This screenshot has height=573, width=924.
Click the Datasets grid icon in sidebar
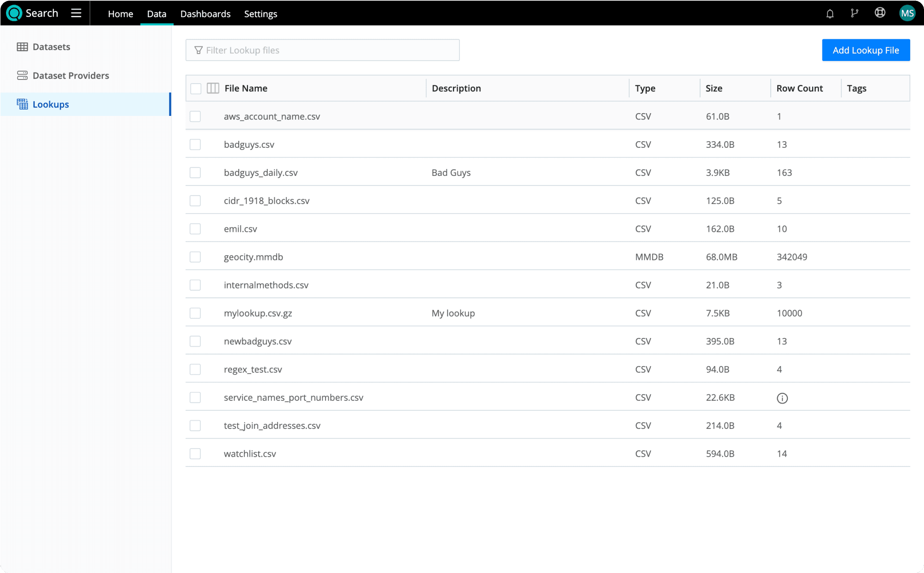22,47
